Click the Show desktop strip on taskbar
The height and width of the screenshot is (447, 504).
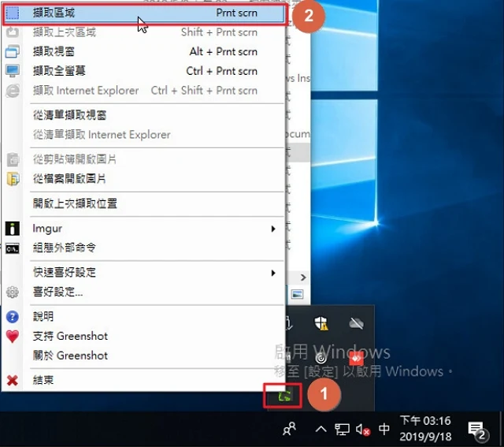(502, 429)
